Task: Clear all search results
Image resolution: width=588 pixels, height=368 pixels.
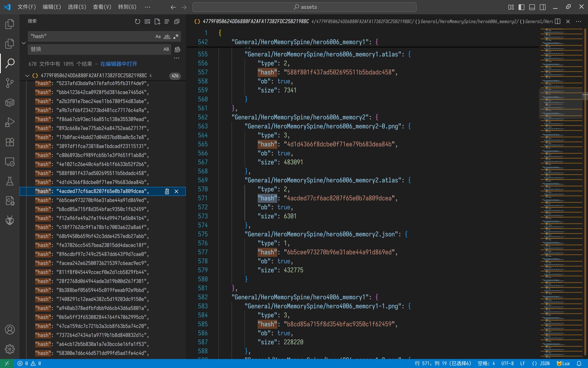Action: tap(147, 21)
